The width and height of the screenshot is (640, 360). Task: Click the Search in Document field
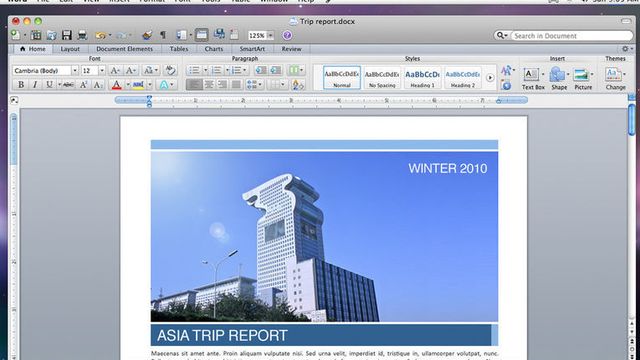click(x=571, y=36)
